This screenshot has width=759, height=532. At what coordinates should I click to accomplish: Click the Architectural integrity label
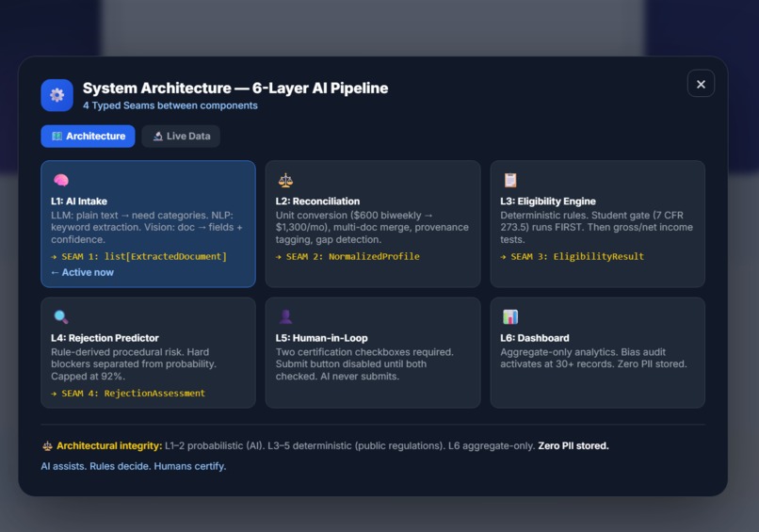[x=109, y=445]
